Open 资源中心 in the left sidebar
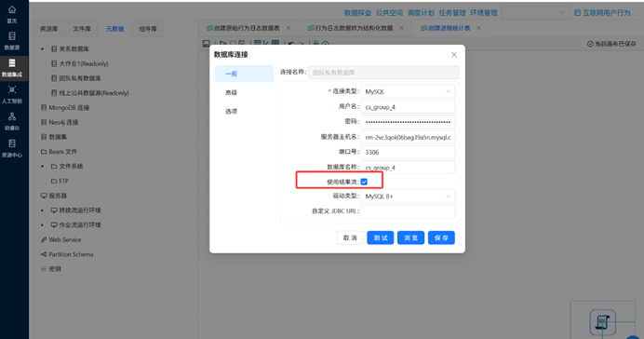The image size is (644, 339). coord(12,148)
